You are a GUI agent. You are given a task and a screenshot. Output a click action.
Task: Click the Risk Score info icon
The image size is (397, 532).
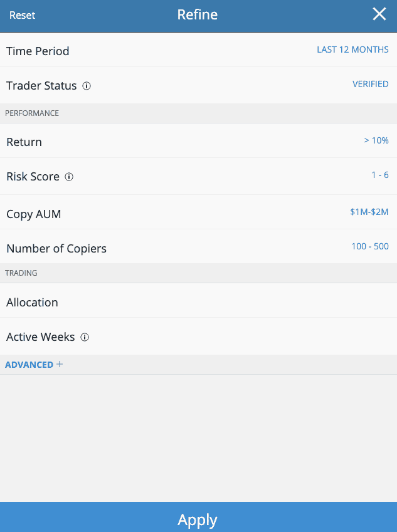pyautogui.click(x=69, y=177)
